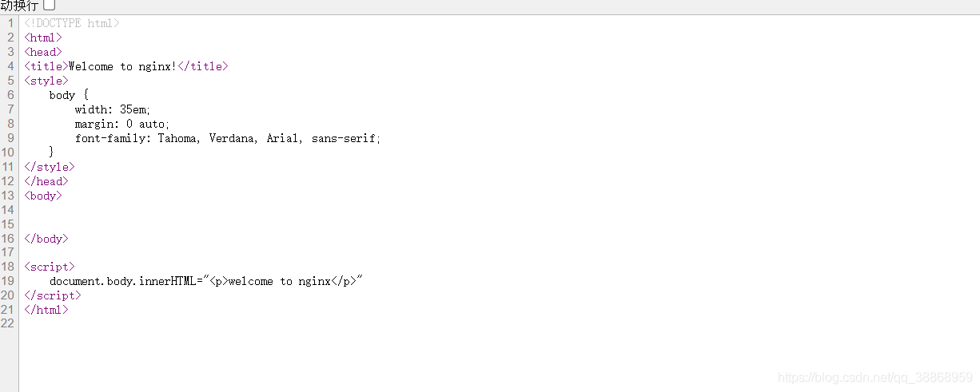
Task: Click the document.body.innerHTML statement
Action: pyautogui.click(x=206, y=281)
